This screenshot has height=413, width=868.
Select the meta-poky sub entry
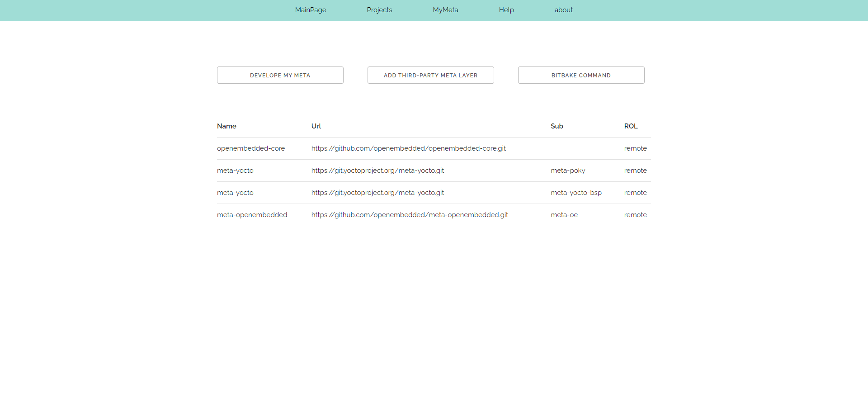[x=568, y=171]
